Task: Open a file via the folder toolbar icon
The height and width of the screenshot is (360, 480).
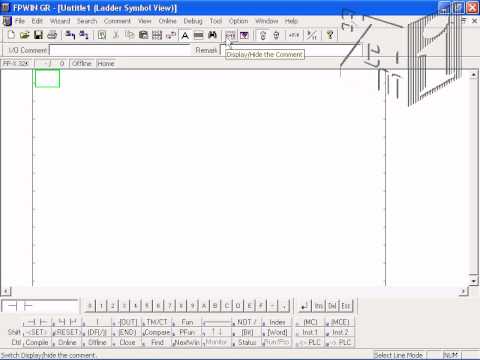Action: coord(24,35)
